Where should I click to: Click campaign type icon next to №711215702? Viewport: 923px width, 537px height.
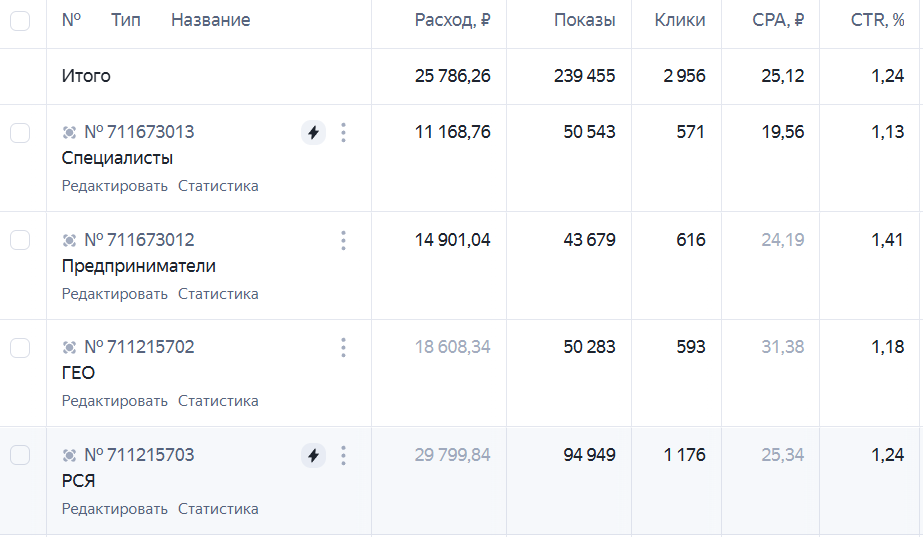pos(69,347)
